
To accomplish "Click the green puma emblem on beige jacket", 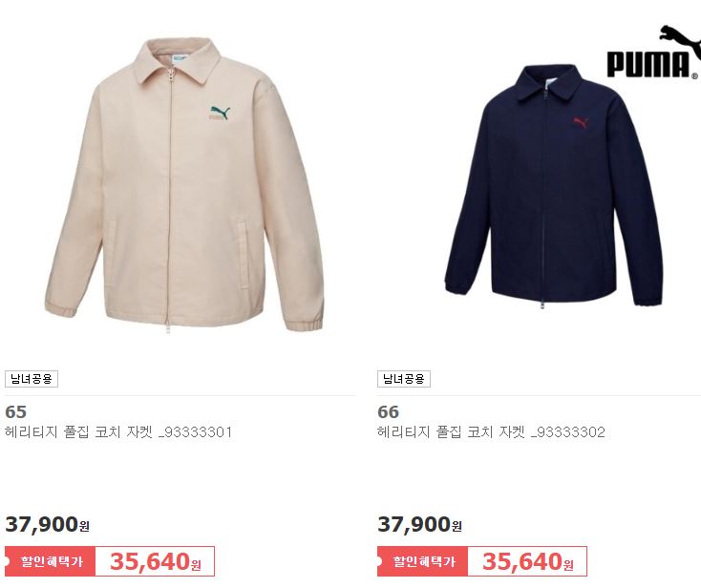I will pyautogui.click(x=220, y=114).
